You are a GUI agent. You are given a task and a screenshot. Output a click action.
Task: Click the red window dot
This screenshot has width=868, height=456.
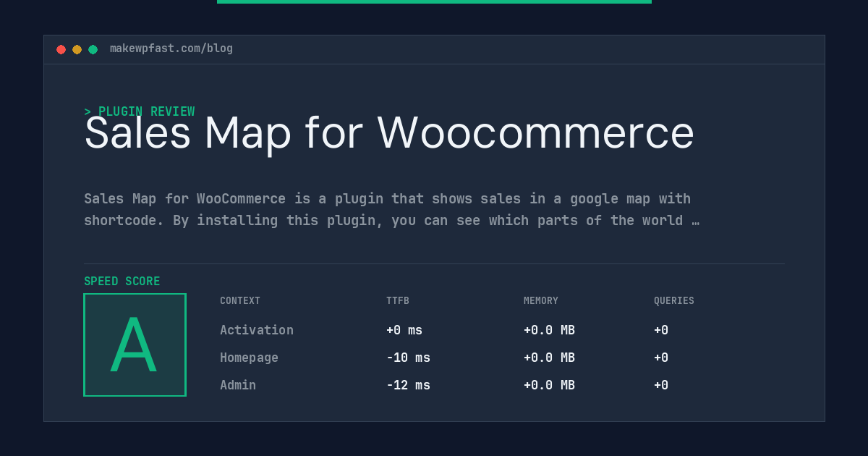pyautogui.click(x=61, y=49)
